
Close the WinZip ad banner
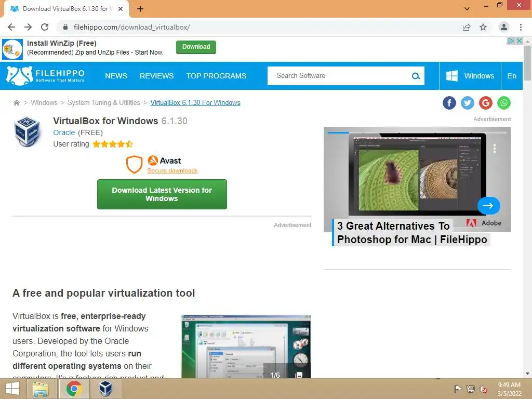point(519,41)
